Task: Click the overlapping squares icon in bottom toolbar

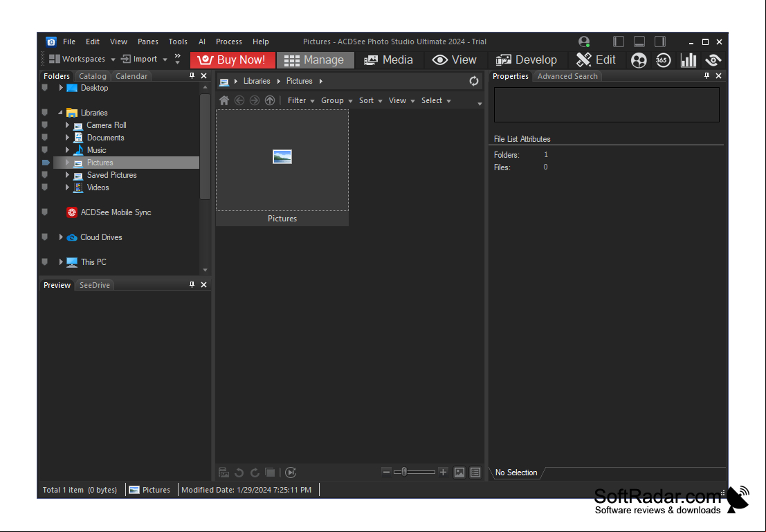Action: point(270,473)
